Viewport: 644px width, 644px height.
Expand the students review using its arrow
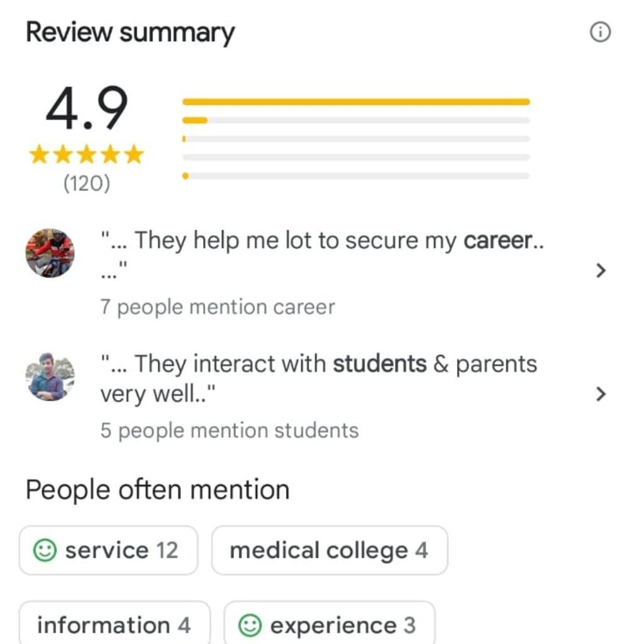click(x=602, y=394)
